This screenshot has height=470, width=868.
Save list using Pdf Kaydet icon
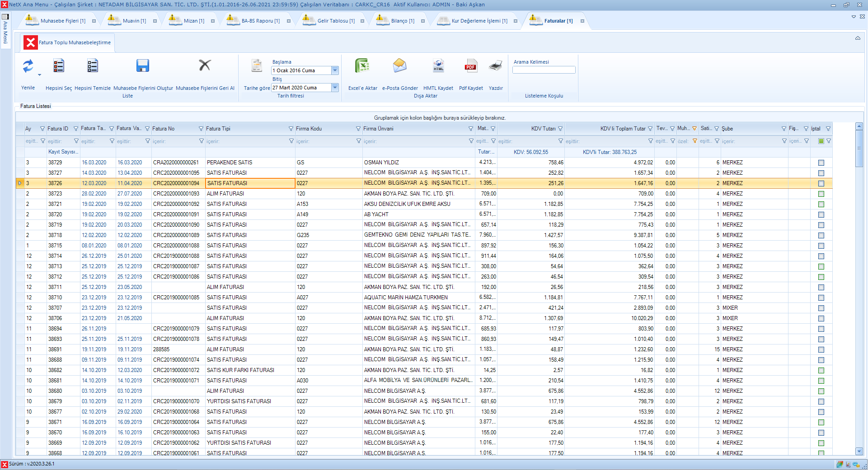tap(470, 66)
